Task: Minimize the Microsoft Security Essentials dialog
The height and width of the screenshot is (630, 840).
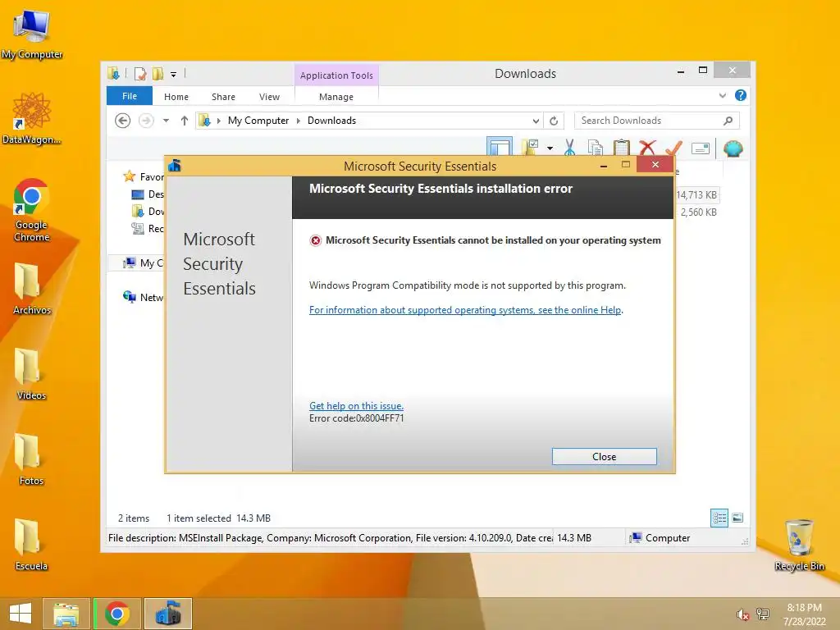Action: pyautogui.click(x=604, y=166)
